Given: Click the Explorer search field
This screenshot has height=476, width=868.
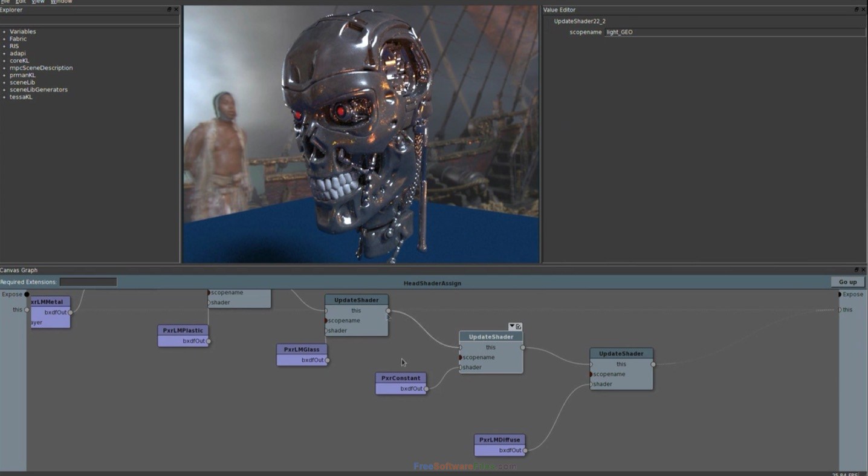Looking at the screenshot, I should [x=89, y=20].
